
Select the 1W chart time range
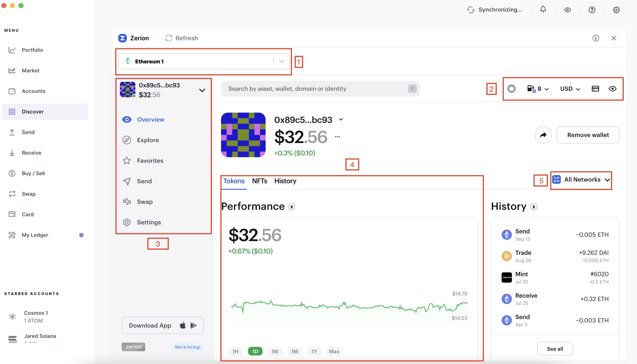tap(274, 351)
